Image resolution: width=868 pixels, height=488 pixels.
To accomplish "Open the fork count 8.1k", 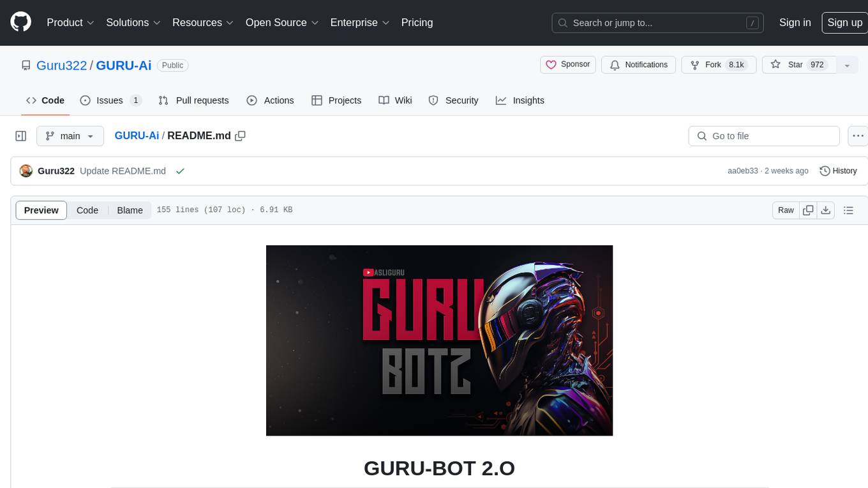I will pyautogui.click(x=737, y=65).
